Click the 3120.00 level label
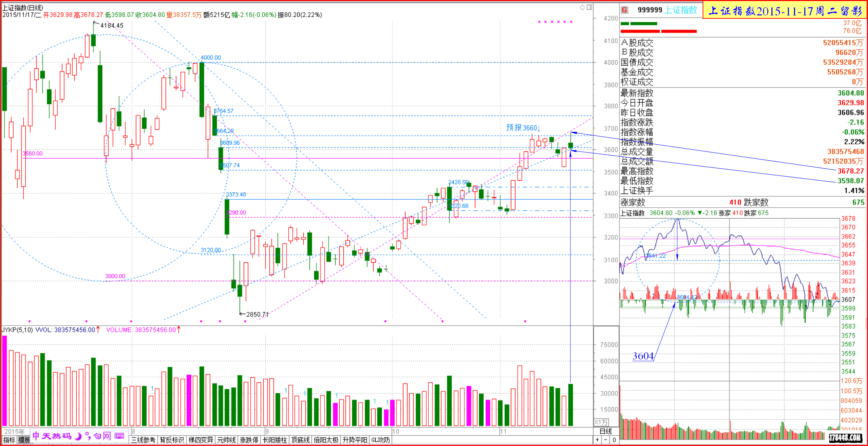868x446 pixels. [211, 250]
